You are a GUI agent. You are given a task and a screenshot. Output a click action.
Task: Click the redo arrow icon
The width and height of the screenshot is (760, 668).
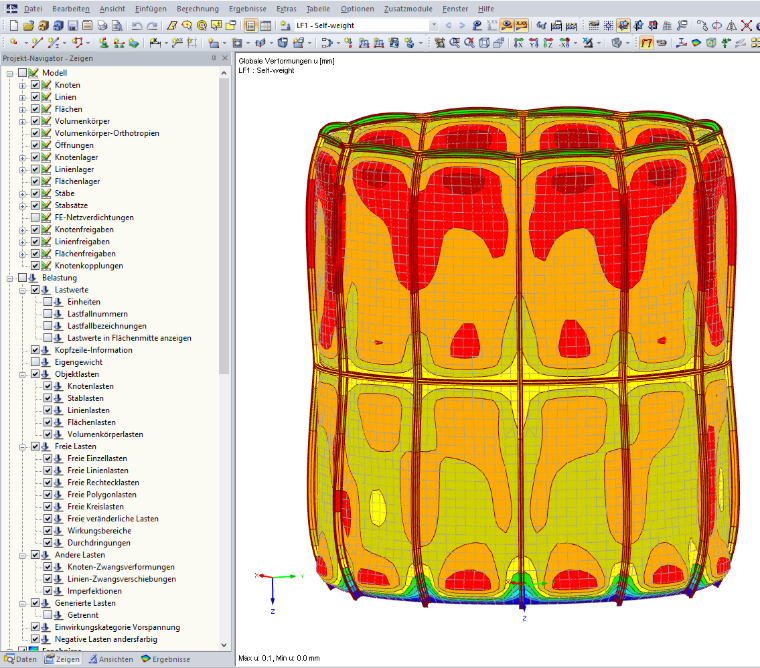(152, 26)
